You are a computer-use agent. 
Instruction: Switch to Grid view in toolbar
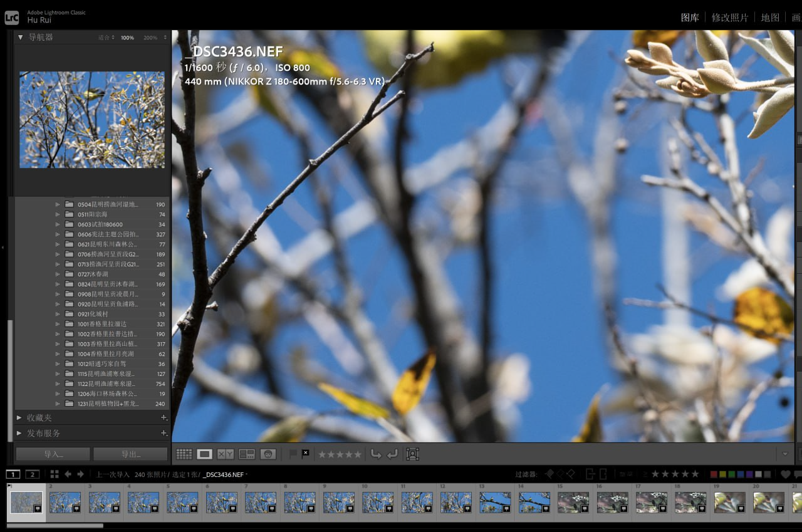pos(184,454)
